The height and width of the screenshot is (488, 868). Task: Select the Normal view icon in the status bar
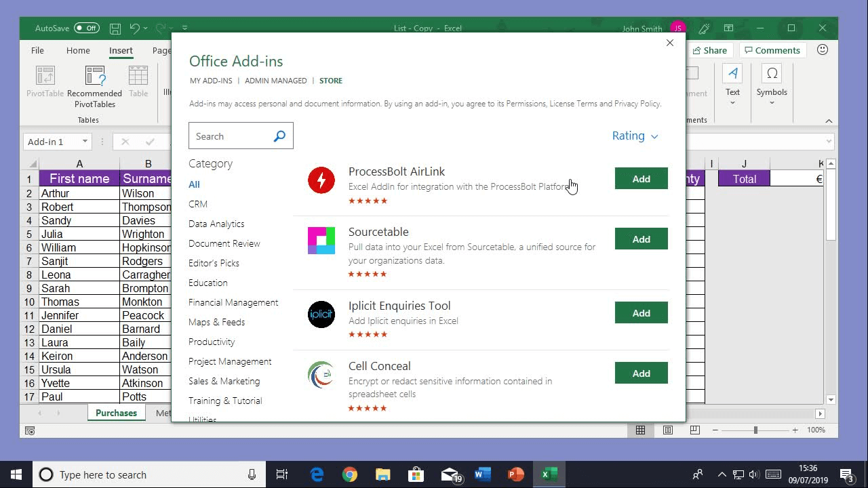[641, 430]
